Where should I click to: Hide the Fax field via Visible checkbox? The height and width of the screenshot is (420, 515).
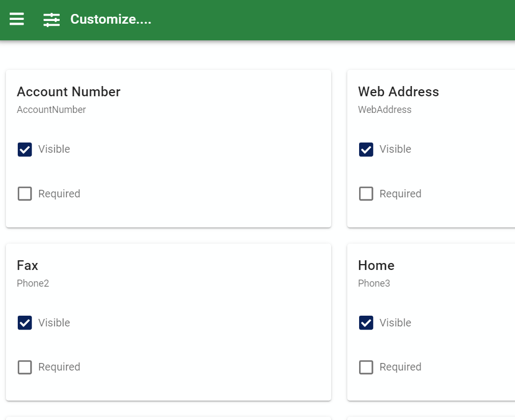click(x=25, y=323)
